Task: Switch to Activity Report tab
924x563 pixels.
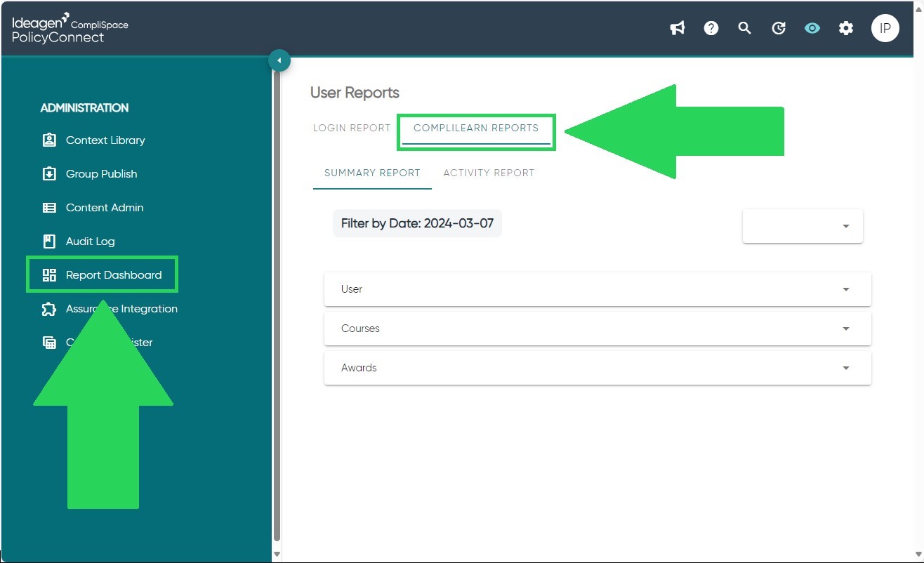Action: pos(489,173)
